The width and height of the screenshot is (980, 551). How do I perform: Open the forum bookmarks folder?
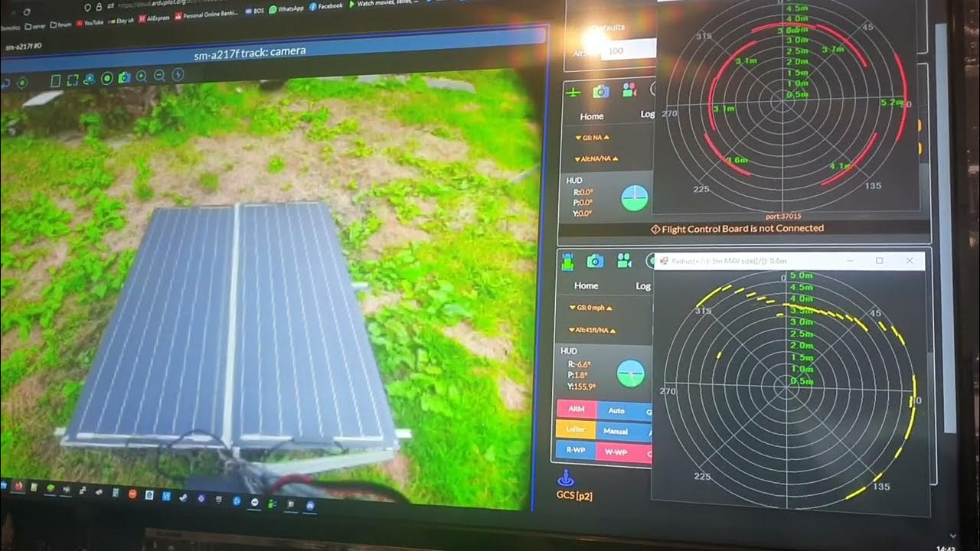(60, 24)
